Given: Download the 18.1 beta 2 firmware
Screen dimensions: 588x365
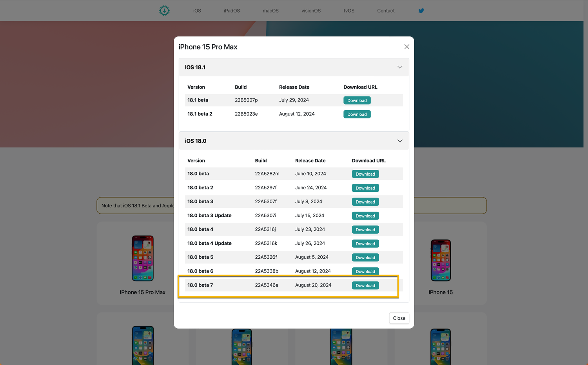Looking at the screenshot, I should tap(357, 114).
